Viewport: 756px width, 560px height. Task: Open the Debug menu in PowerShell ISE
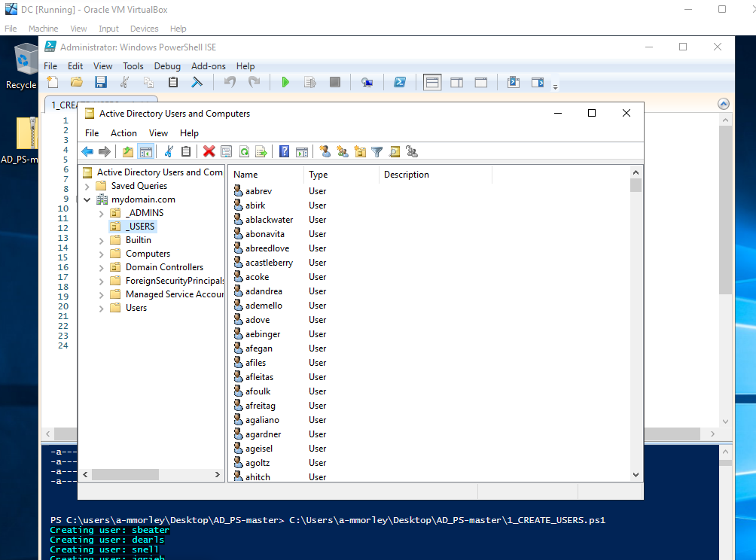[x=166, y=65]
